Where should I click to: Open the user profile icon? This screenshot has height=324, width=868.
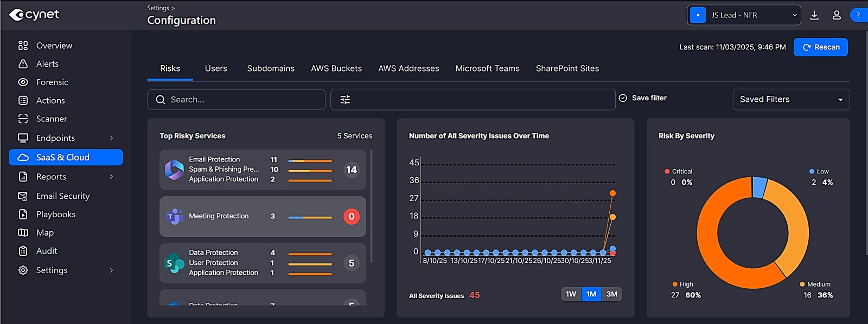(x=837, y=15)
